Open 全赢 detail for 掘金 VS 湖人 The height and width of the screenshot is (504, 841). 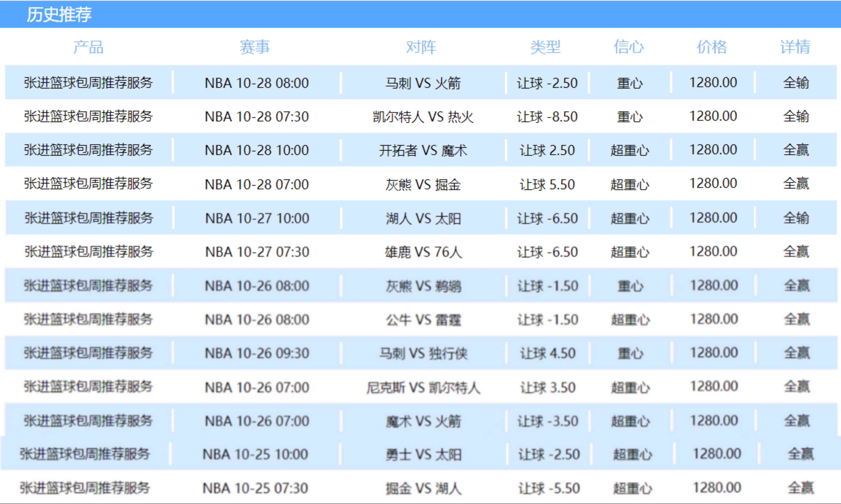click(801, 488)
